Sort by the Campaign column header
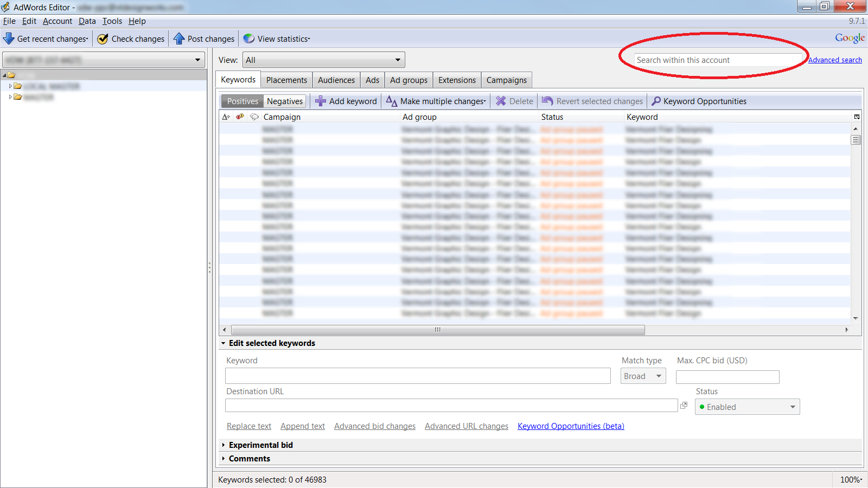 (x=330, y=117)
